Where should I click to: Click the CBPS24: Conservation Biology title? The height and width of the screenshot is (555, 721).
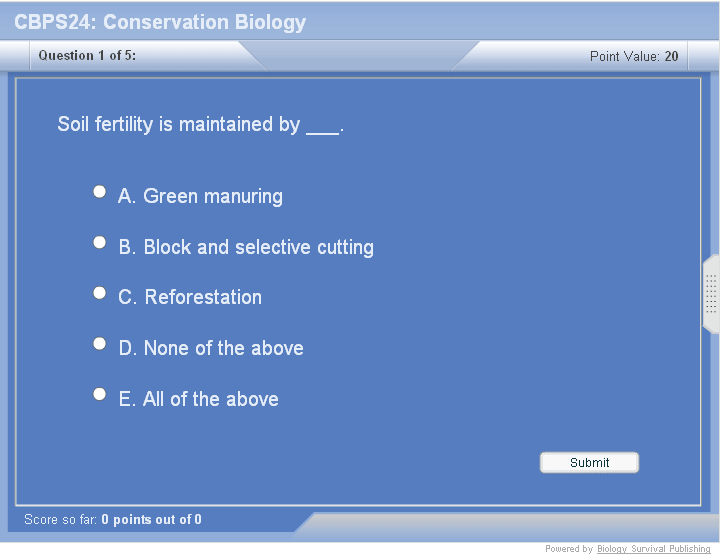tap(160, 22)
